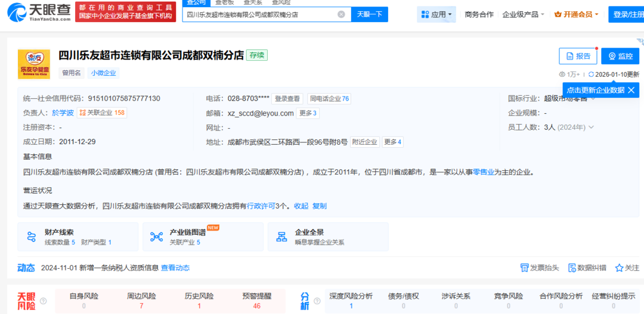644x314 pixels.
Task: Select the unified credit code 915101075875777130
Action: pyautogui.click(x=124, y=98)
